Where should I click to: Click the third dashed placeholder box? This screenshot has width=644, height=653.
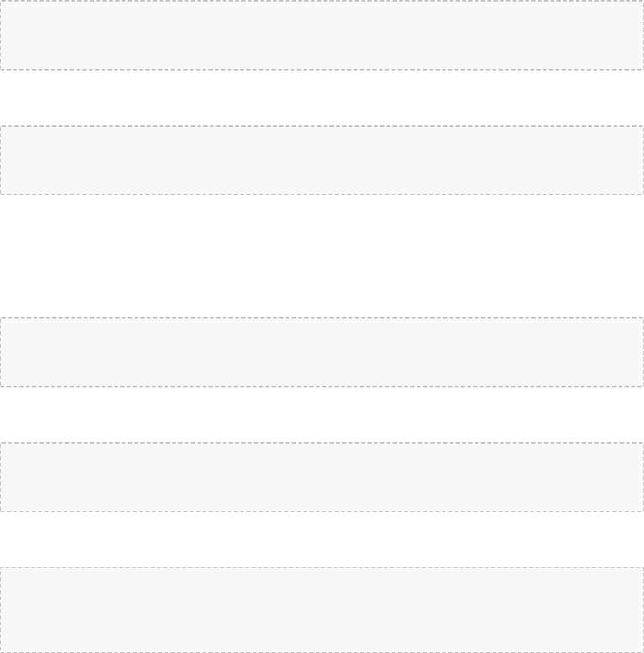(x=322, y=352)
